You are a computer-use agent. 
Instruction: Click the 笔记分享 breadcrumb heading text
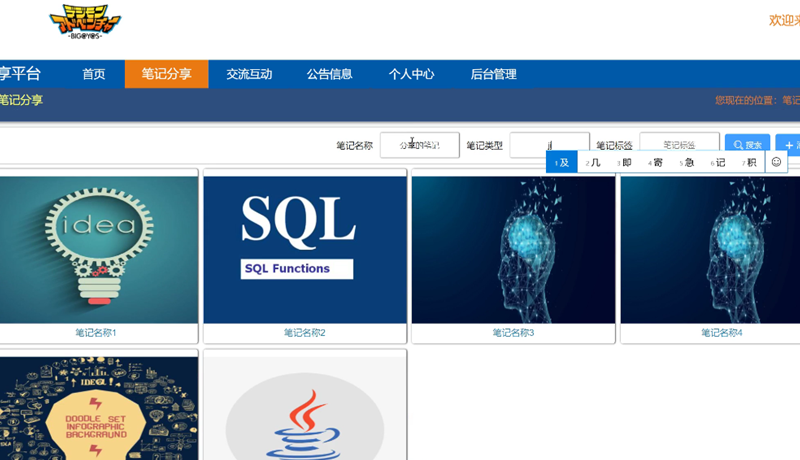[x=21, y=100]
